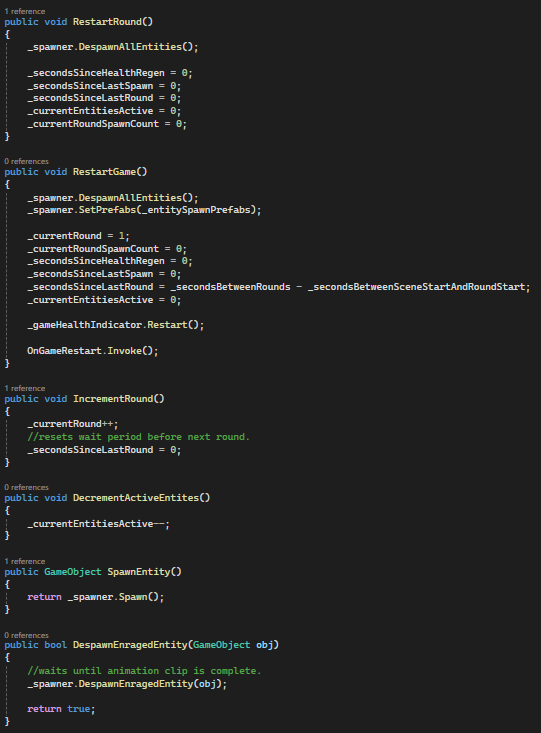The image size is (541, 733).
Task: Place cursor on IncrementRound method name
Action: (x=113, y=399)
